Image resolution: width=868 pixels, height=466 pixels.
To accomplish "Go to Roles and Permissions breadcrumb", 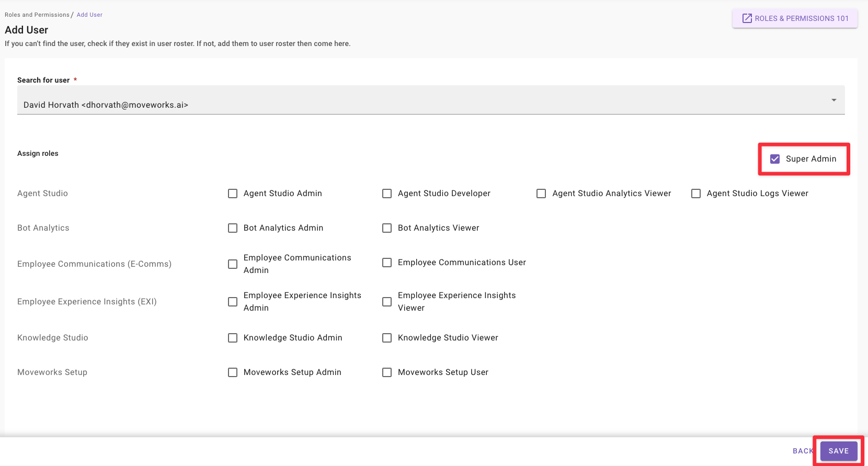I will [37, 15].
